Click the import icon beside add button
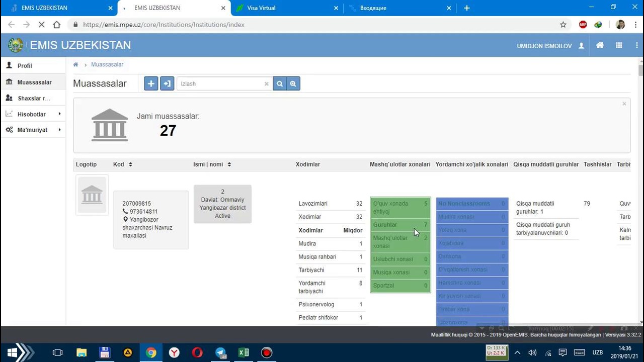Screen dimensions: 644x362 point(167,84)
